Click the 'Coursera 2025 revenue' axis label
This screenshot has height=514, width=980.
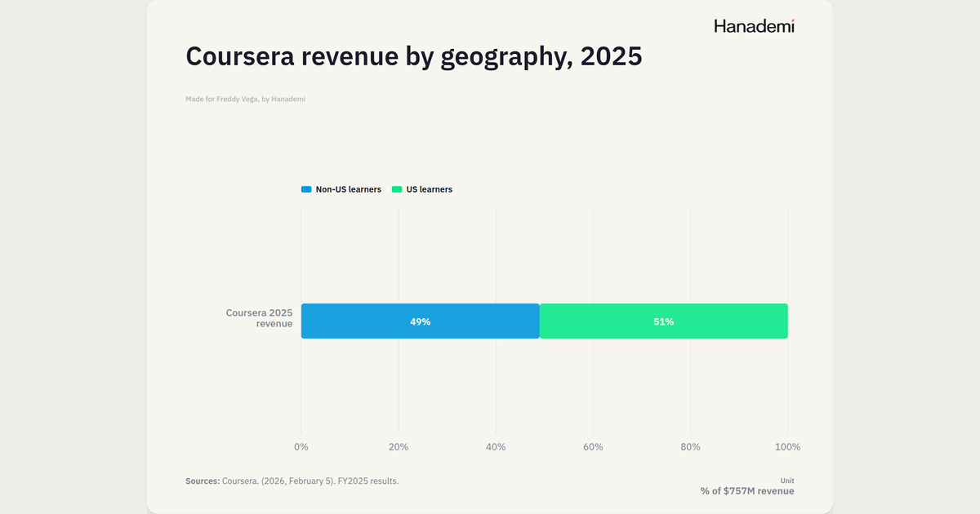[259, 318]
